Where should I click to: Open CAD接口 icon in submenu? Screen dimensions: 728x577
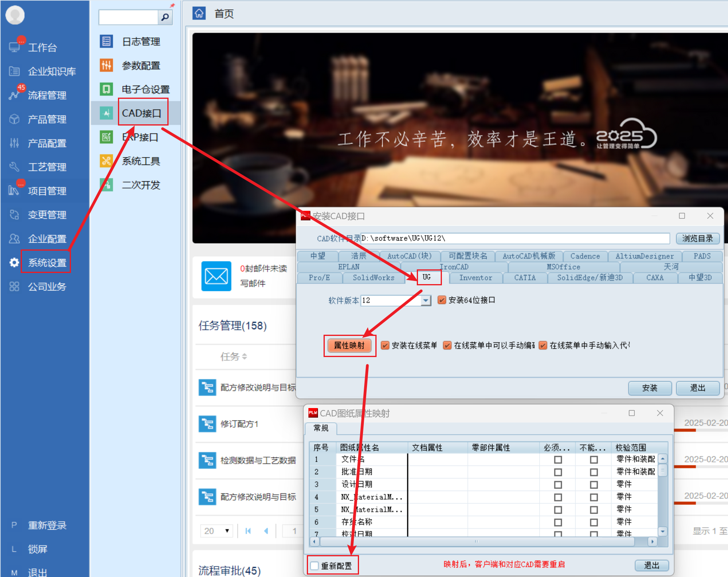tap(106, 113)
